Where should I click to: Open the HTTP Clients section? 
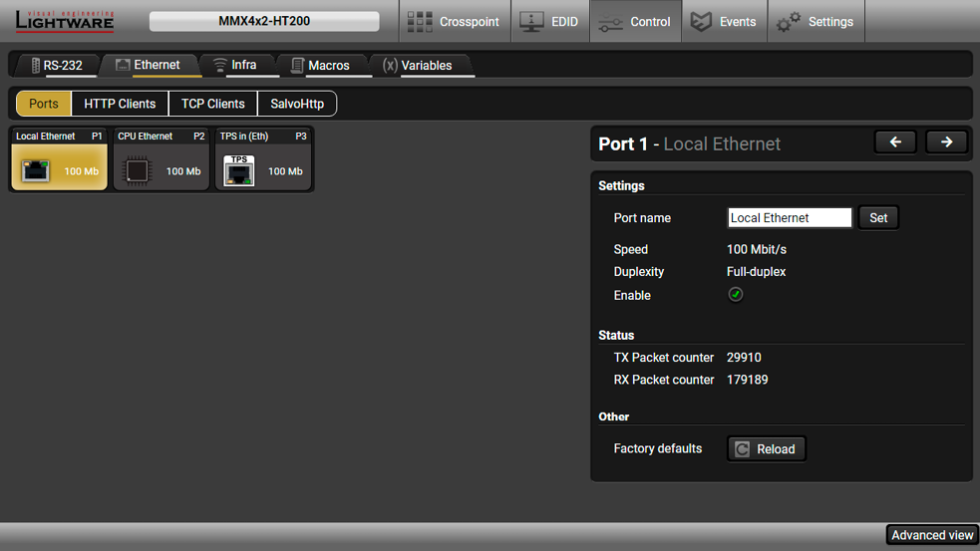pos(120,104)
